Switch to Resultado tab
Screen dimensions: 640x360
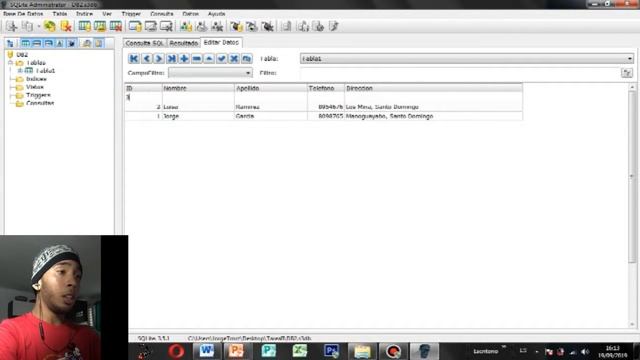click(184, 43)
